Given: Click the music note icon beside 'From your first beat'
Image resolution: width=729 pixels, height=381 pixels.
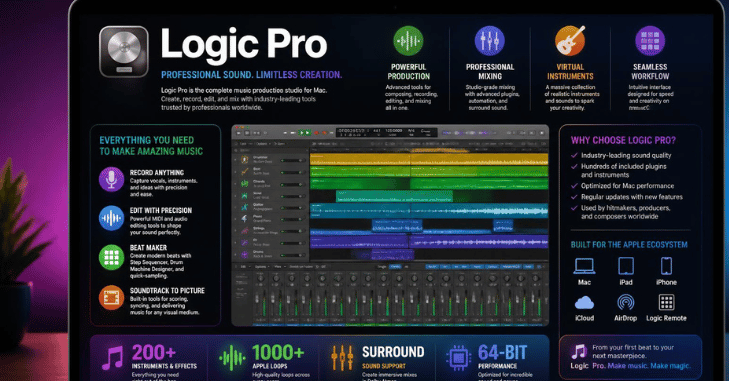Looking at the screenshot, I should (x=579, y=352).
